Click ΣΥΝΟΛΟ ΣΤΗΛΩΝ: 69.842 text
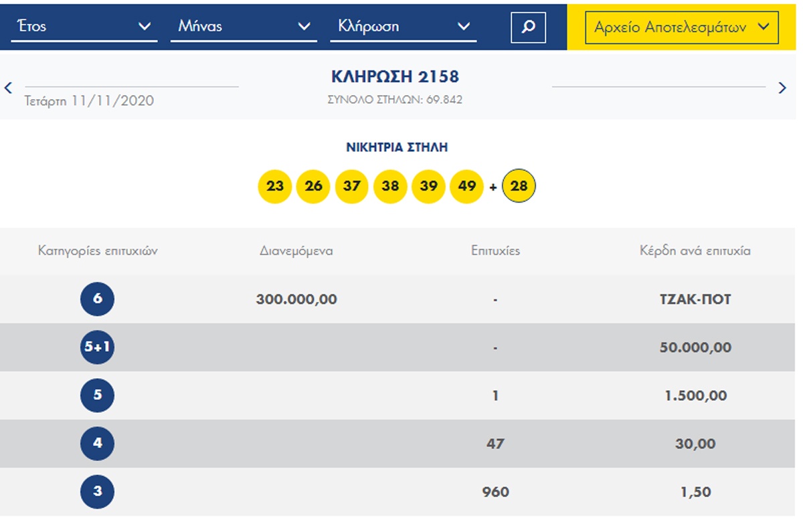The width and height of the screenshot is (803, 532). (x=395, y=100)
